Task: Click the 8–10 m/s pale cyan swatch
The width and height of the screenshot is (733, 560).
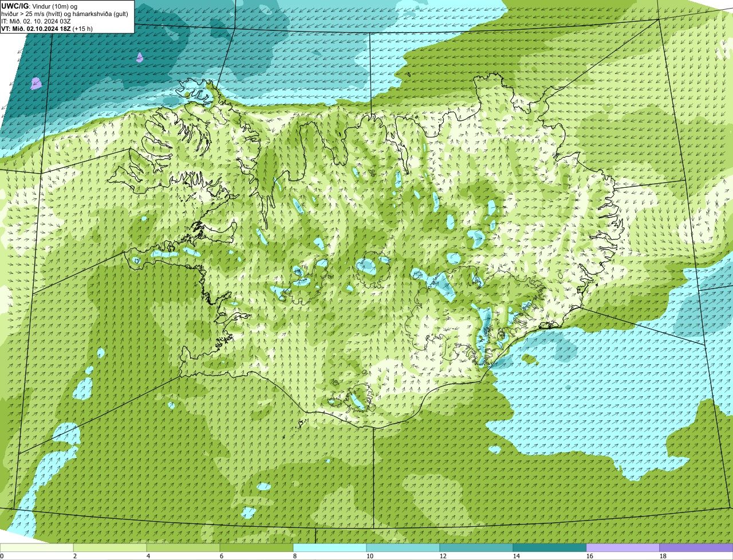Action: tap(330, 548)
